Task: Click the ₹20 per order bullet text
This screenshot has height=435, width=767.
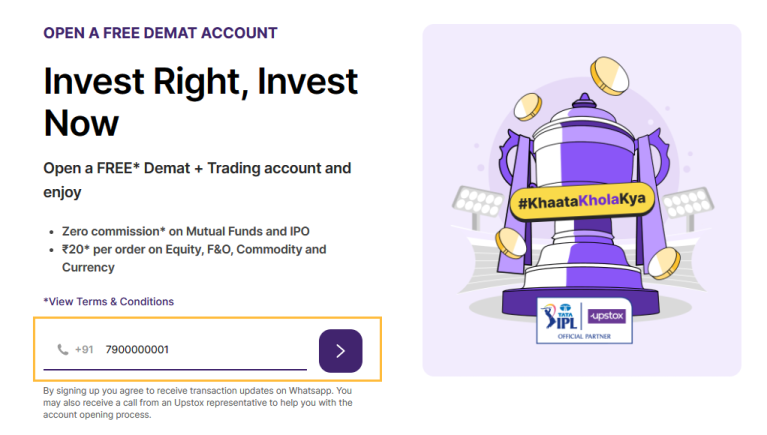Action: 194,258
